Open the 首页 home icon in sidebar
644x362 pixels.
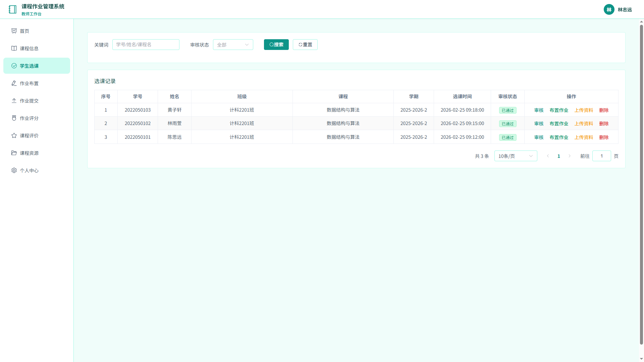click(x=14, y=31)
